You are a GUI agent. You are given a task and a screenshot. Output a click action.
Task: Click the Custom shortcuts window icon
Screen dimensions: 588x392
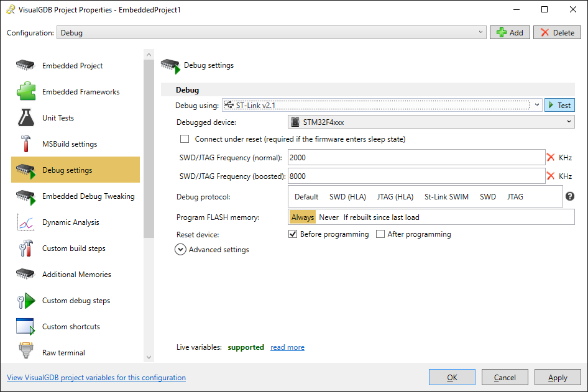click(x=25, y=326)
